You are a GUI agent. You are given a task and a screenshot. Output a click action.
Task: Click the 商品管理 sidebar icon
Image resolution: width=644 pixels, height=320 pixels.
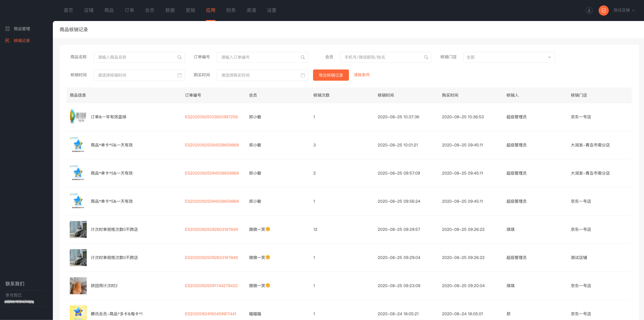7,29
